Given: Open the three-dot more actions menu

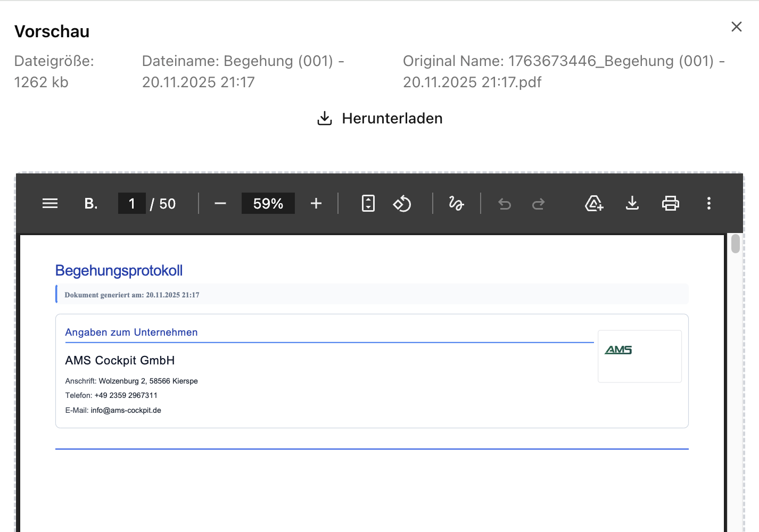Looking at the screenshot, I should click(x=708, y=203).
